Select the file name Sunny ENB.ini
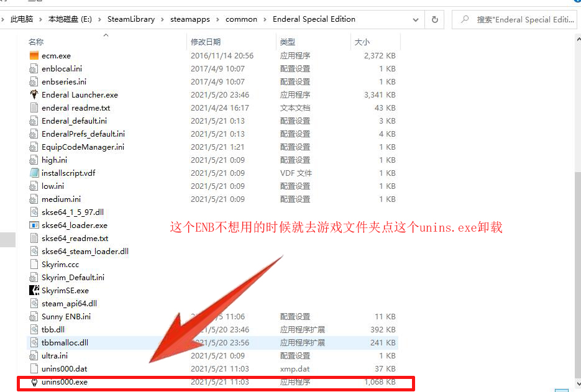Image resolution: width=581 pixels, height=392 pixels. (66, 316)
